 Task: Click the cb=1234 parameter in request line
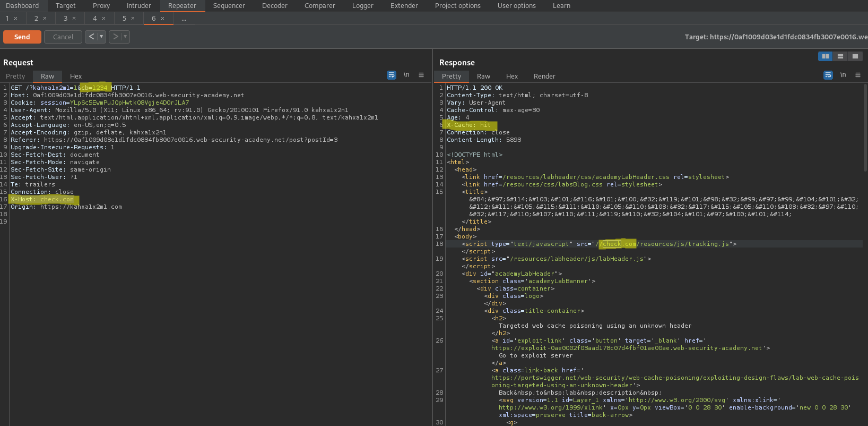[x=94, y=88]
